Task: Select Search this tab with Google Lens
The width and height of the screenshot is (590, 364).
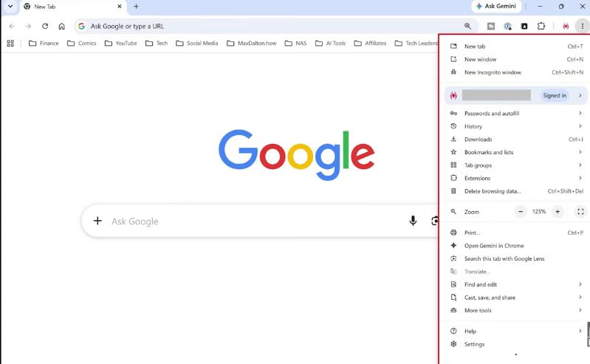Action: click(516, 258)
